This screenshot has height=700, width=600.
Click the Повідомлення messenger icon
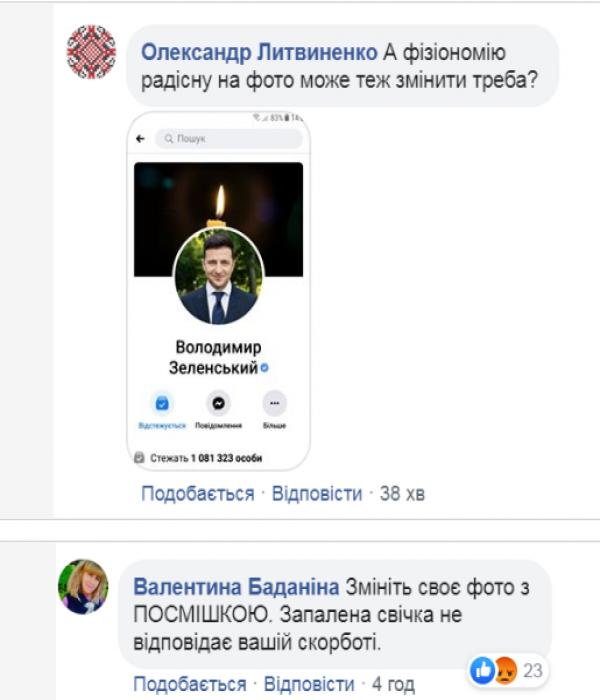pos(218,403)
